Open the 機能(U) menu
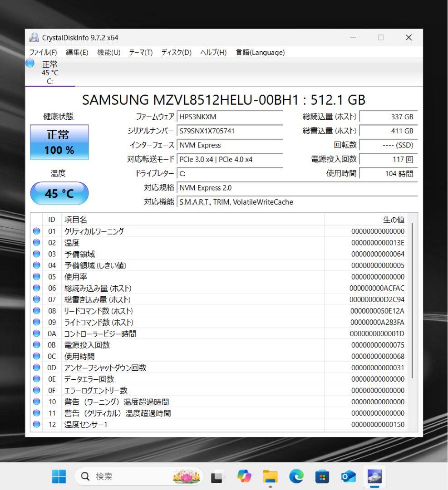Image resolution: width=448 pixels, height=490 pixels. pos(109,52)
